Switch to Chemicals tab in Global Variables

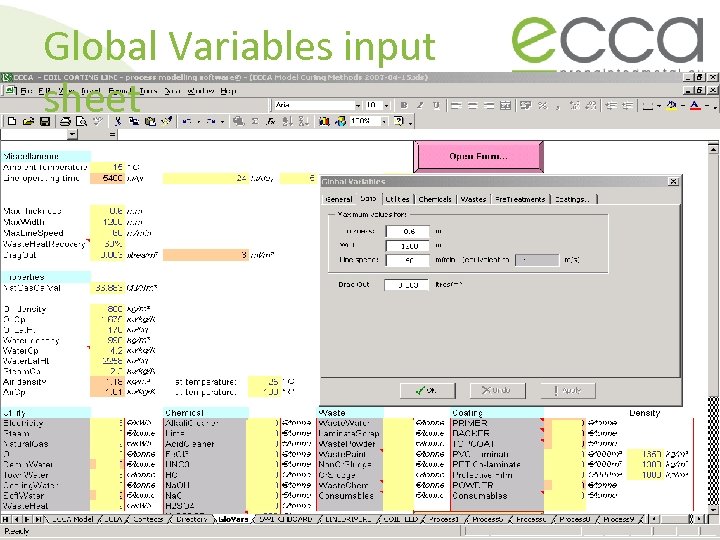434,199
